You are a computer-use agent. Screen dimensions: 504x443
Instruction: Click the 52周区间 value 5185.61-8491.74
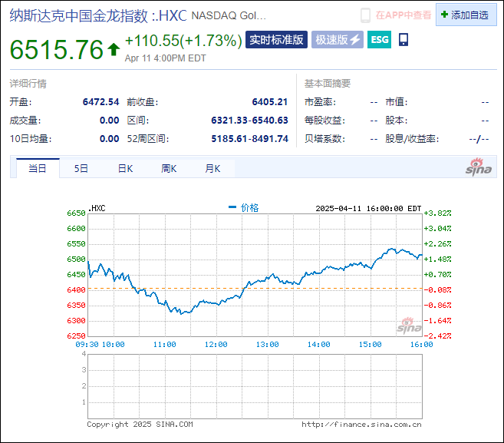pyautogui.click(x=249, y=139)
